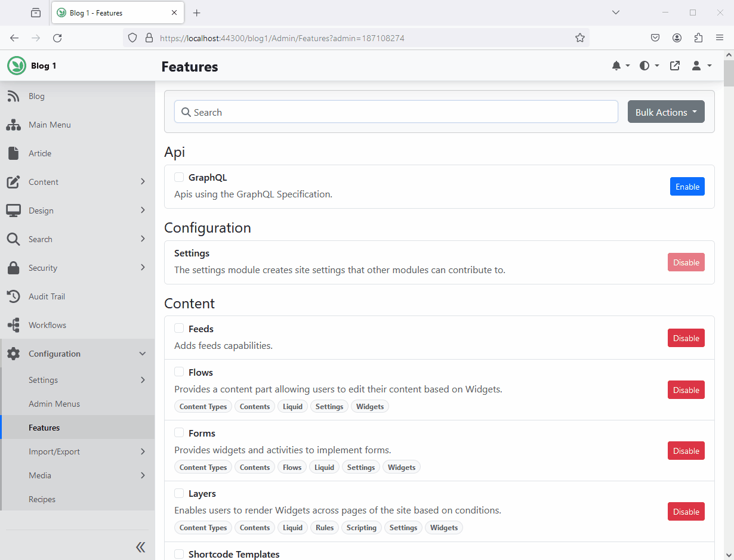Screen dimensions: 734x560
Task: Go back to previous page
Action: point(14,38)
